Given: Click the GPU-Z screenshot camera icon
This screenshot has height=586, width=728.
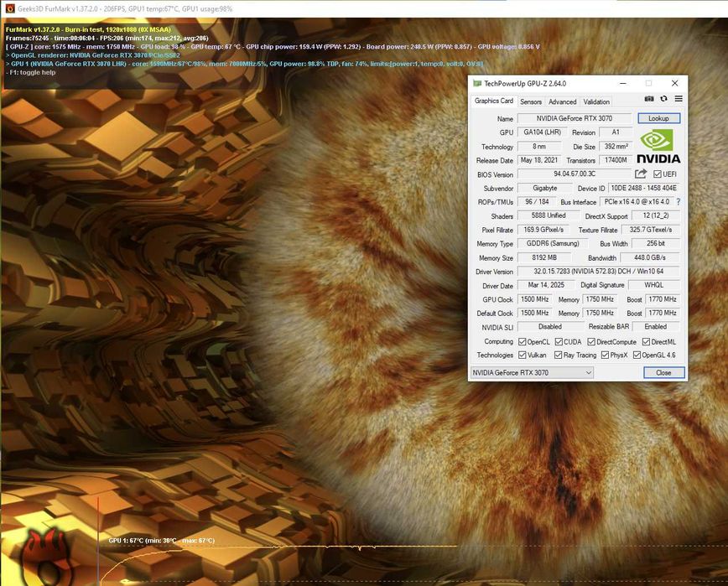Looking at the screenshot, I should tap(649, 98).
